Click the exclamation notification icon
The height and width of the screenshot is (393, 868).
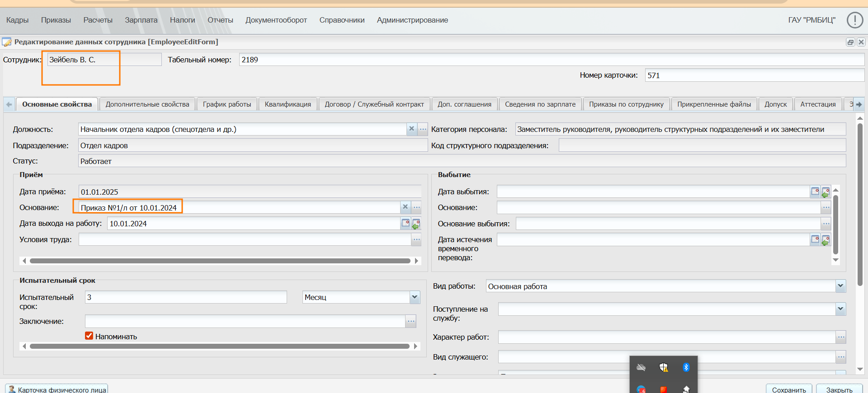coord(854,20)
